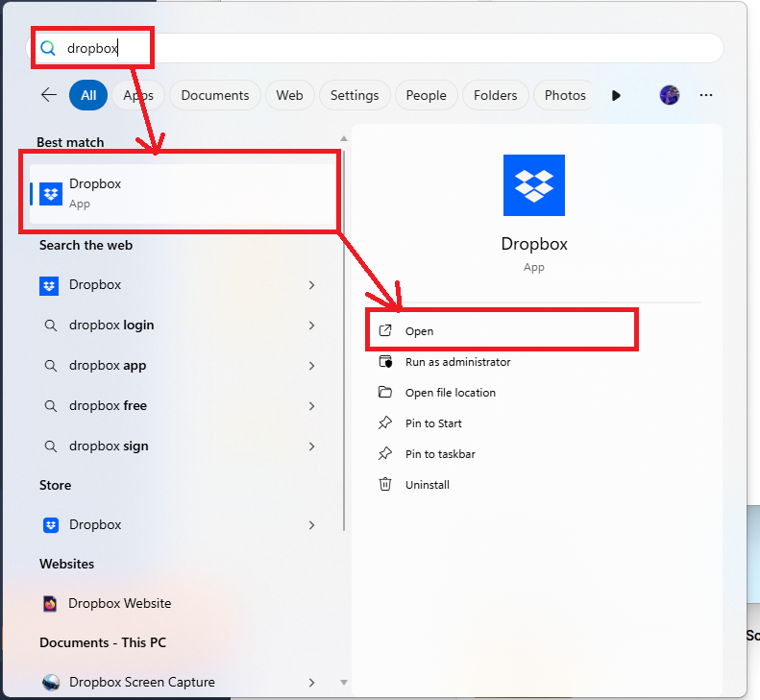Open the Dropbox Website result
This screenshot has height=700, width=760.
point(119,603)
